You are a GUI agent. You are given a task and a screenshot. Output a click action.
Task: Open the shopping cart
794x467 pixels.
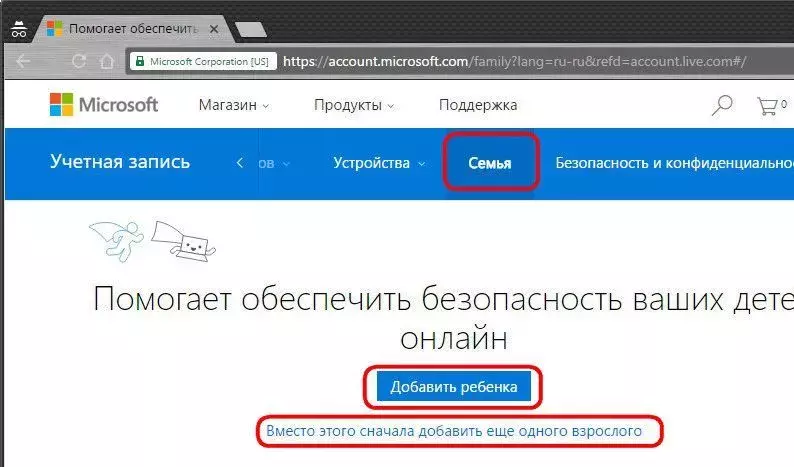[x=772, y=106]
